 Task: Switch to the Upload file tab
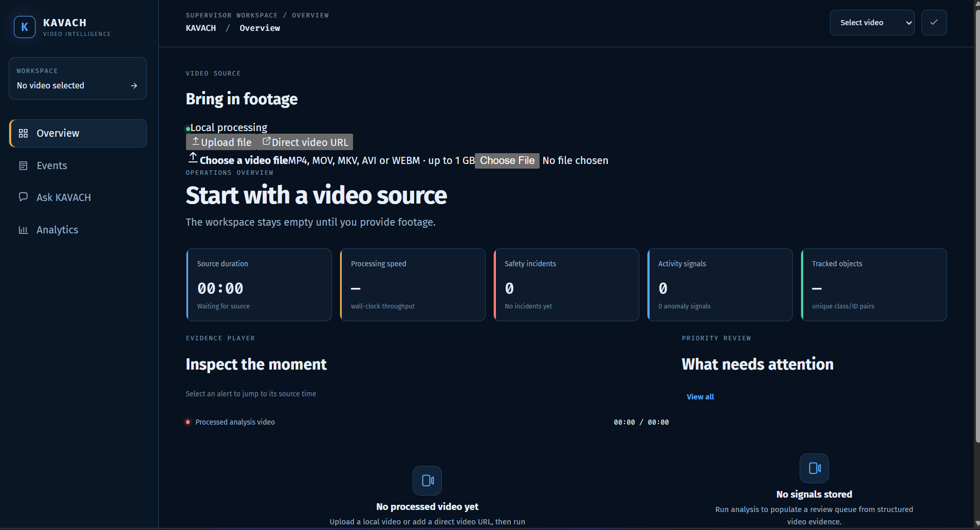click(x=221, y=142)
